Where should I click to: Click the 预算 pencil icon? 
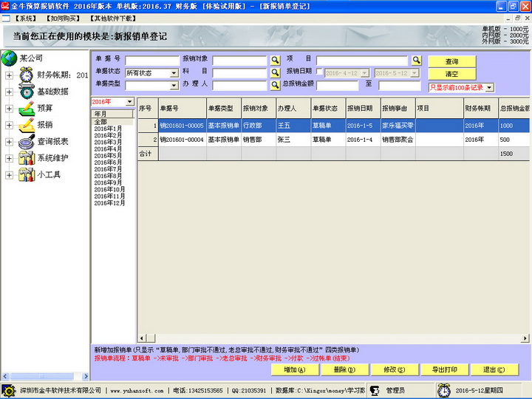(x=26, y=109)
